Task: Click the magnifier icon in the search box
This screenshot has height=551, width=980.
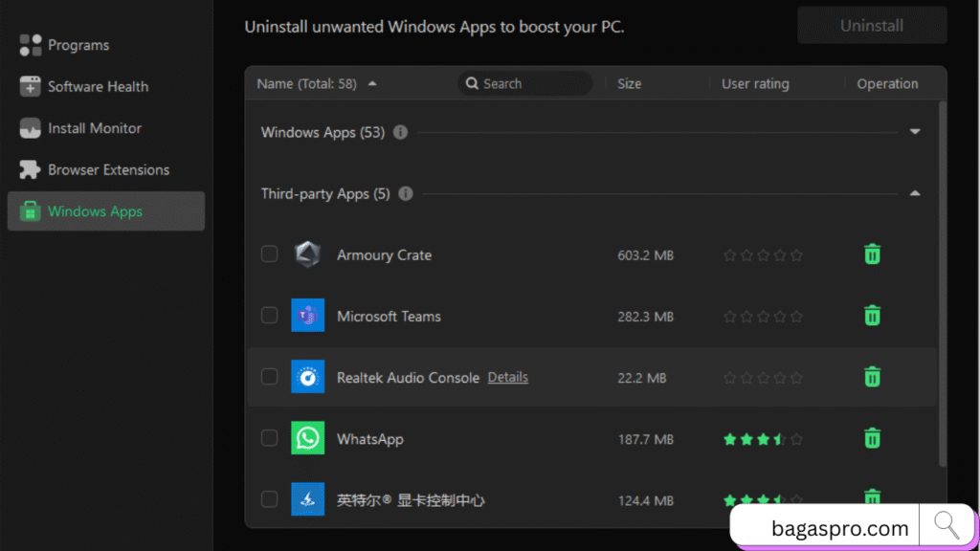Action: point(471,83)
